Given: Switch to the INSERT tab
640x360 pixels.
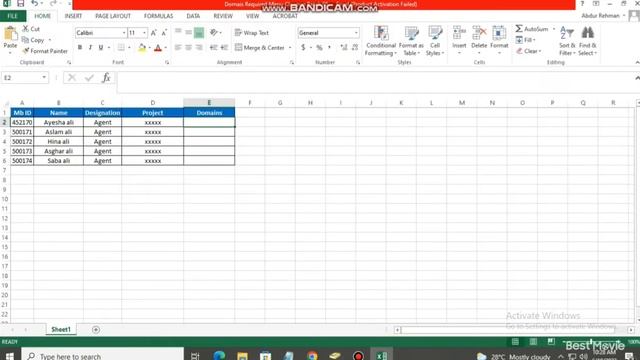Looking at the screenshot, I should click(73, 16).
